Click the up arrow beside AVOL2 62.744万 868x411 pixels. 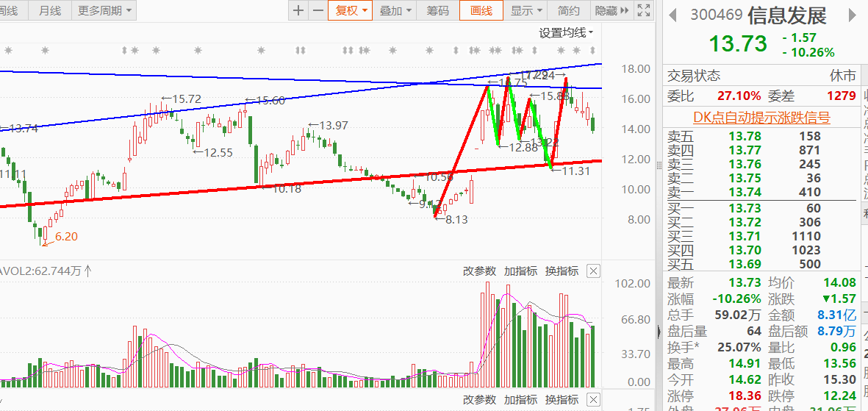coord(87,271)
